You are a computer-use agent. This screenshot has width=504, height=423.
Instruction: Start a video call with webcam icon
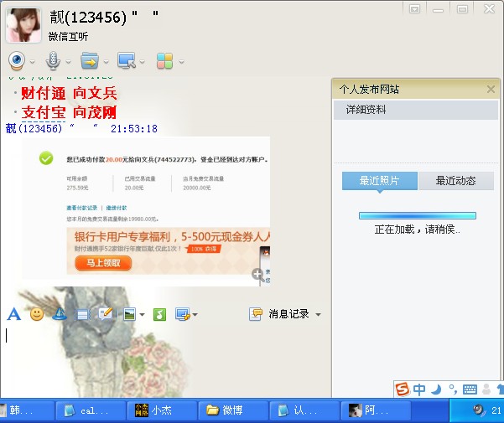(17, 61)
